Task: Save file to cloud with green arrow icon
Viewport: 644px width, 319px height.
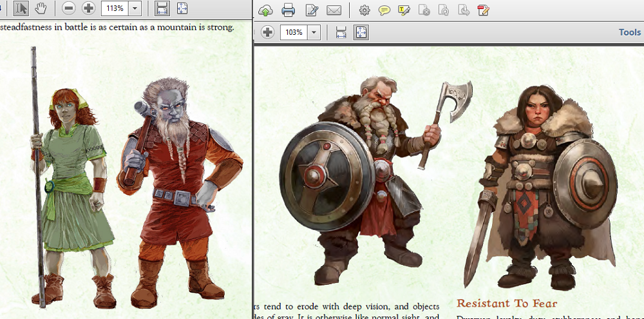Action: (266, 10)
